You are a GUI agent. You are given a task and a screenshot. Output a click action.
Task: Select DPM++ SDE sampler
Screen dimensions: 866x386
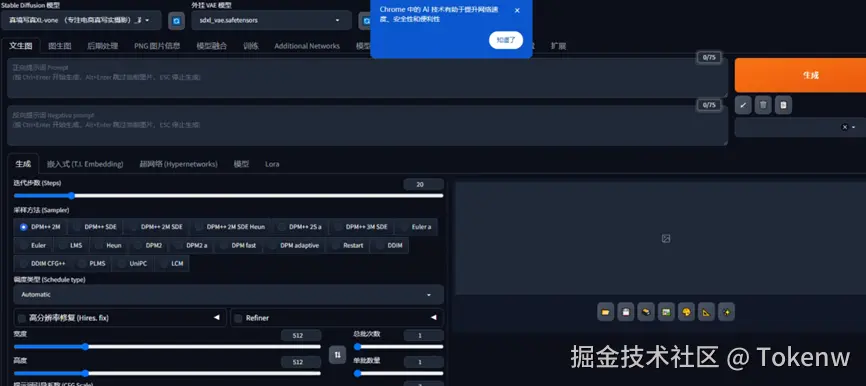click(95, 227)
